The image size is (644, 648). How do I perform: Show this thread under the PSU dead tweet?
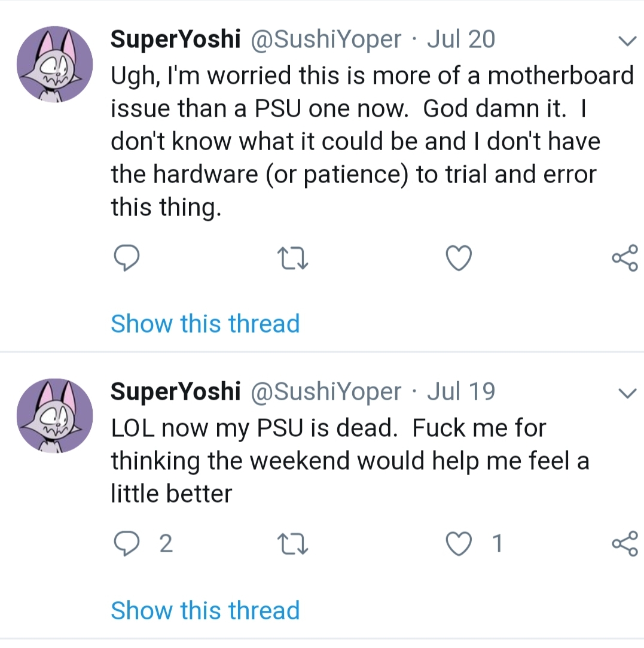pyautogui.click(x=205, y=610)
